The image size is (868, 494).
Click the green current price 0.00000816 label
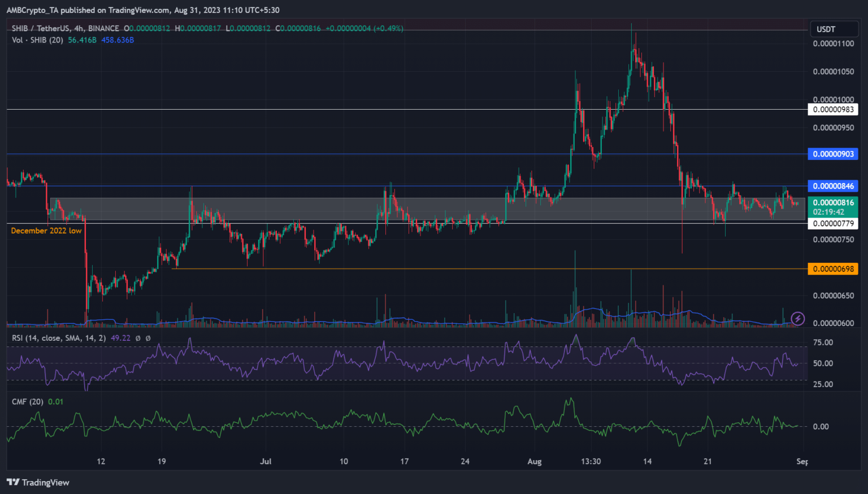(833, 203)
